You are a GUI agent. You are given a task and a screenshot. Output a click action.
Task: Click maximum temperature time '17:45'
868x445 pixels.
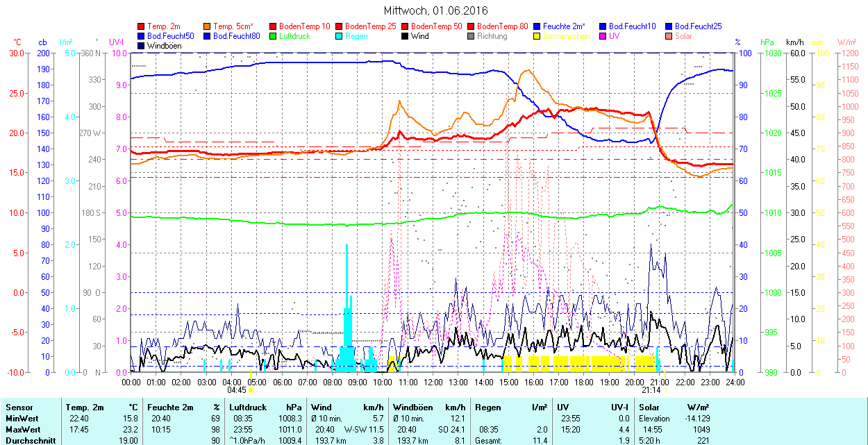[x=78, y=430]
